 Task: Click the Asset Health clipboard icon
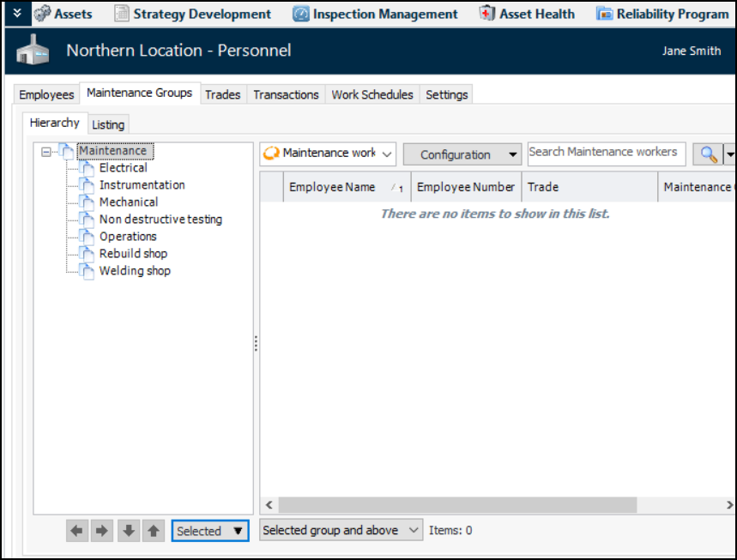[487, 14]
